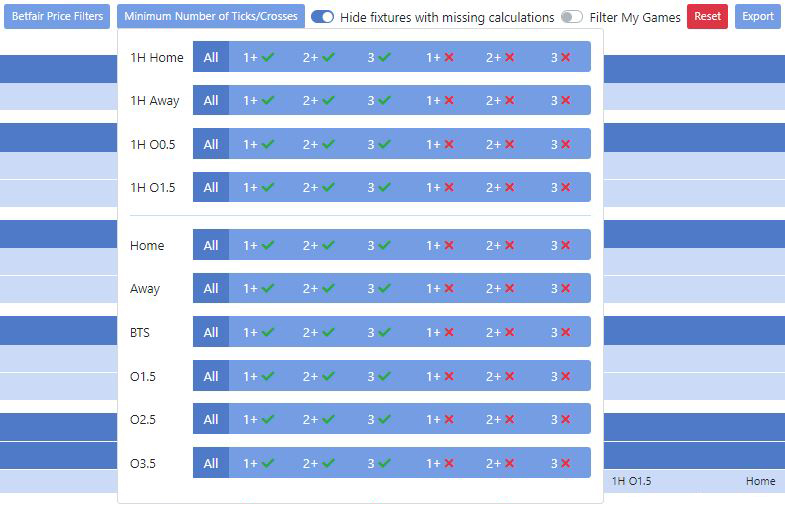Choose 2+ ticks for O2.5
Image resolution: width=785 pixels, height=511 pixels.
[x=319, y=419]
